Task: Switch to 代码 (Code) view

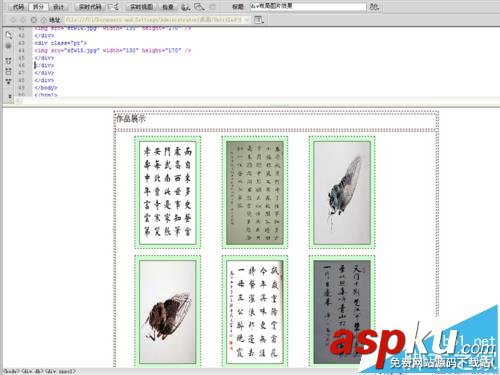Action: tap(18, 6)
